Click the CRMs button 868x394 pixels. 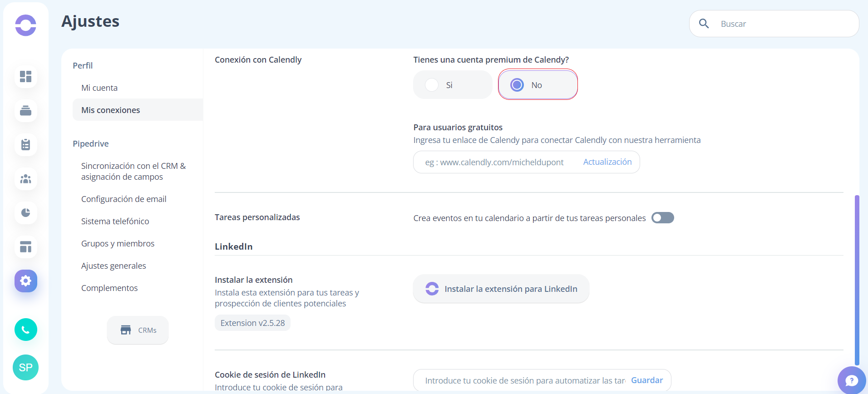pos(138,330)
